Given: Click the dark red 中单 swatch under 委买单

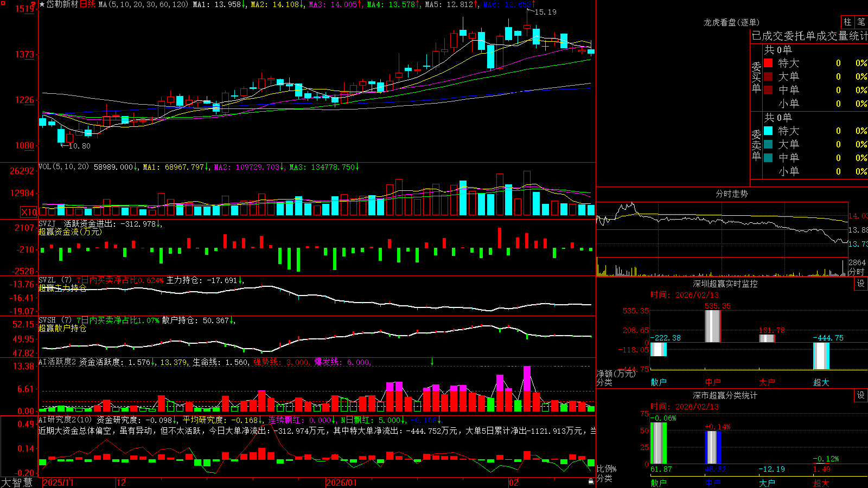Looking at the screenshot, I should click(x=768, y=90).
